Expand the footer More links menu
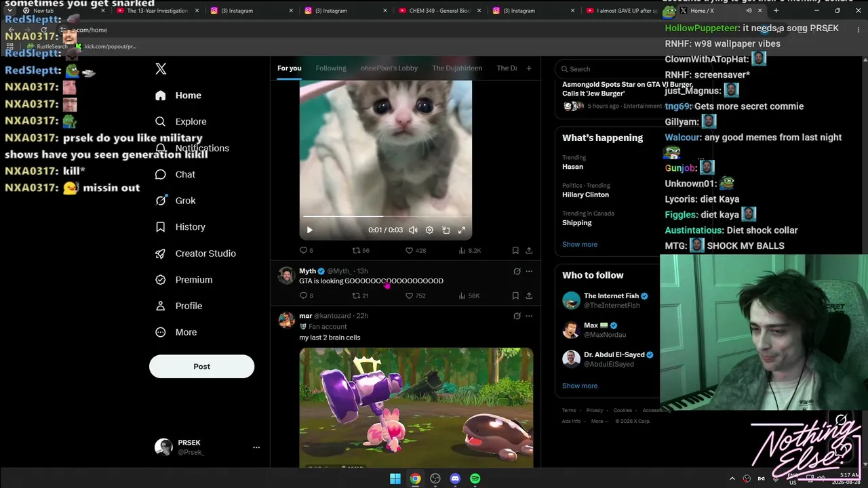 pos(599,421)
